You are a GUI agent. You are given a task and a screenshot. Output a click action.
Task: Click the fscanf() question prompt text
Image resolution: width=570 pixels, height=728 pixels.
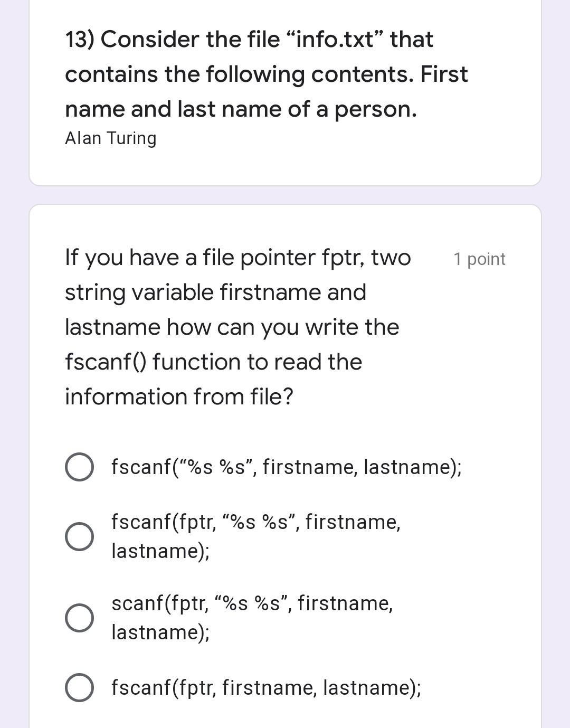click(x=232, y=326)
